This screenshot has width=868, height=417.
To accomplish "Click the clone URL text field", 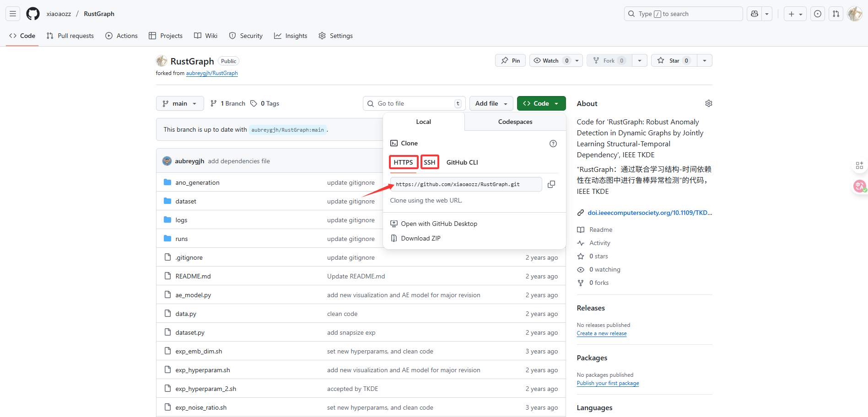I will click(x=466, y=184).
